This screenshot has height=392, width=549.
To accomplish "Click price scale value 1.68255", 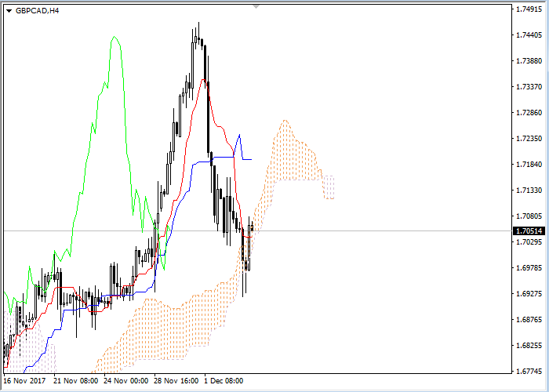I will point(529,345).
